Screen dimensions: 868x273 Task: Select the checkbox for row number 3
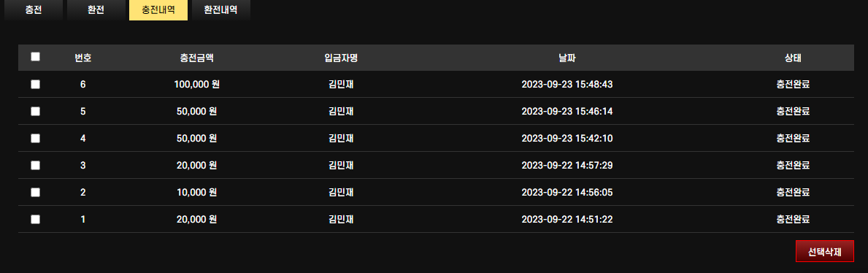pos(36,165)
